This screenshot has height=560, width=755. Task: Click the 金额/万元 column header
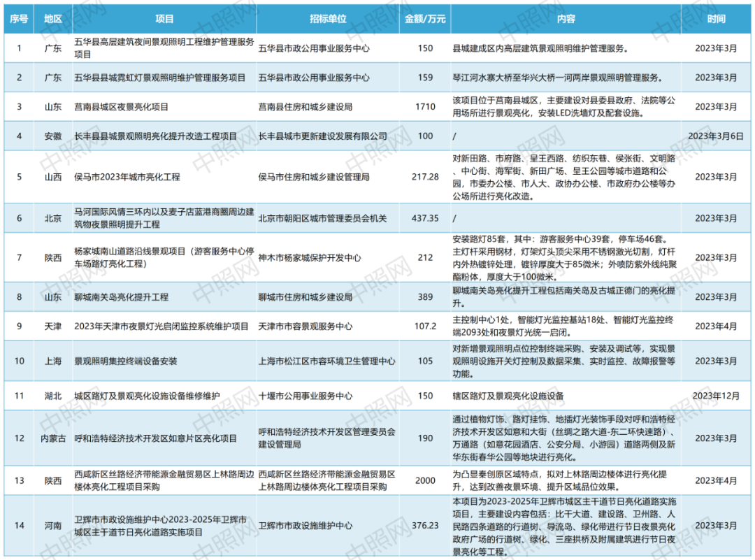(425, 19)
